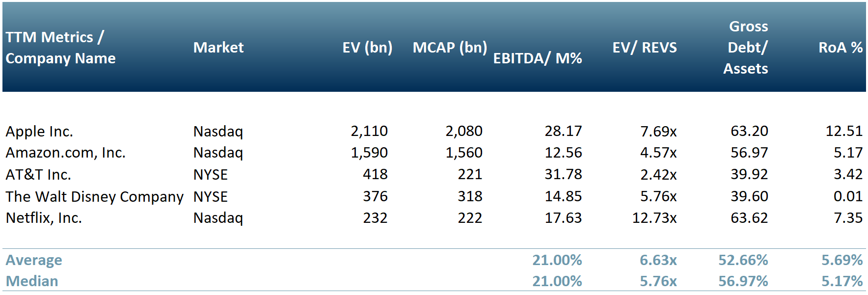
Task: Select the EV/ REVS column header
Action: click(x=644, y=48)
